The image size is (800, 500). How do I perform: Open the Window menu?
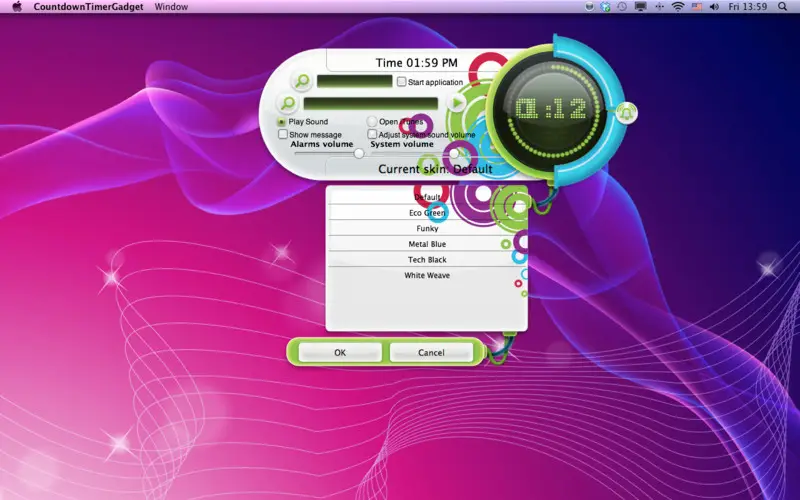coord(171,7)
